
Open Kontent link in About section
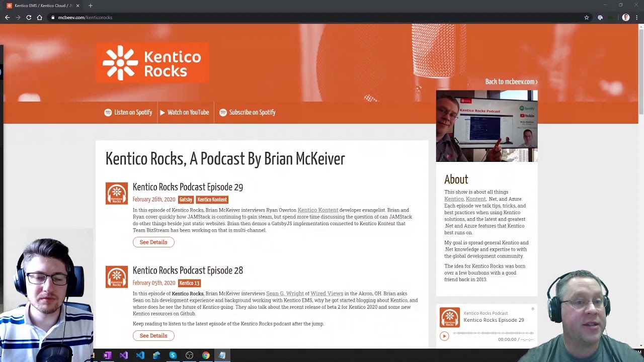coord(475,199)
